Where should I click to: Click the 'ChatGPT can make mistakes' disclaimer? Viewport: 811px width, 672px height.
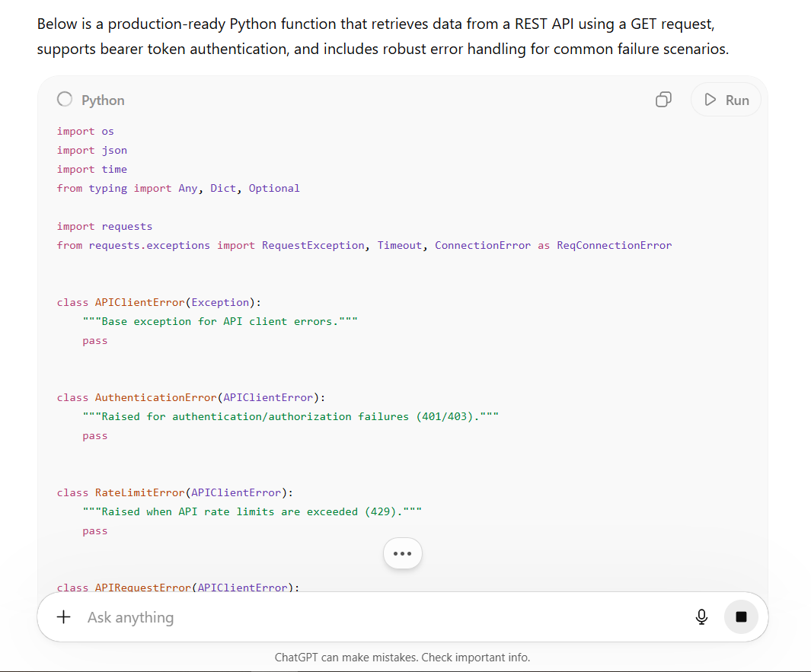tap(402, 658)
